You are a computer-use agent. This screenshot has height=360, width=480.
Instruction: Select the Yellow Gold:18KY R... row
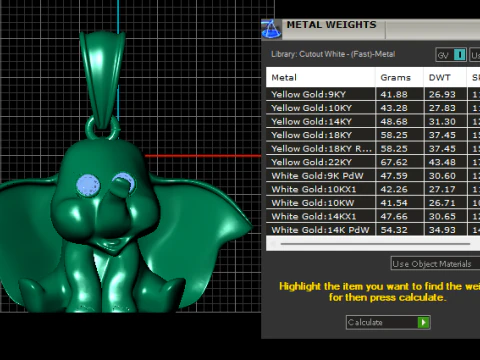click(373, 149)
